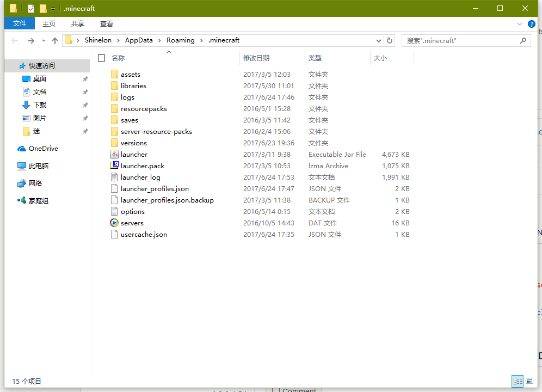The width and height of the screenshot is (542, 392).
Task: Click 4,673 KB size cell
Action: tap(396, 154)
